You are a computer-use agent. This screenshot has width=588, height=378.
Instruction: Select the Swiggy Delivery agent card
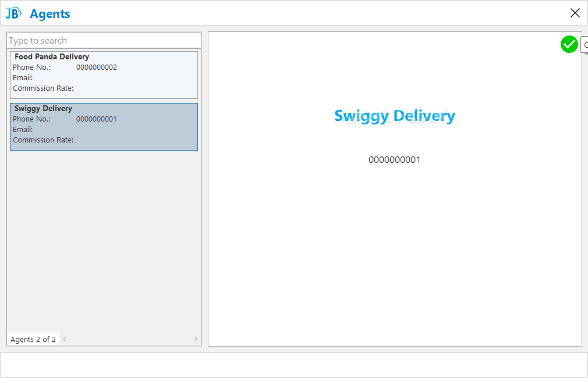tap(104, 127)
